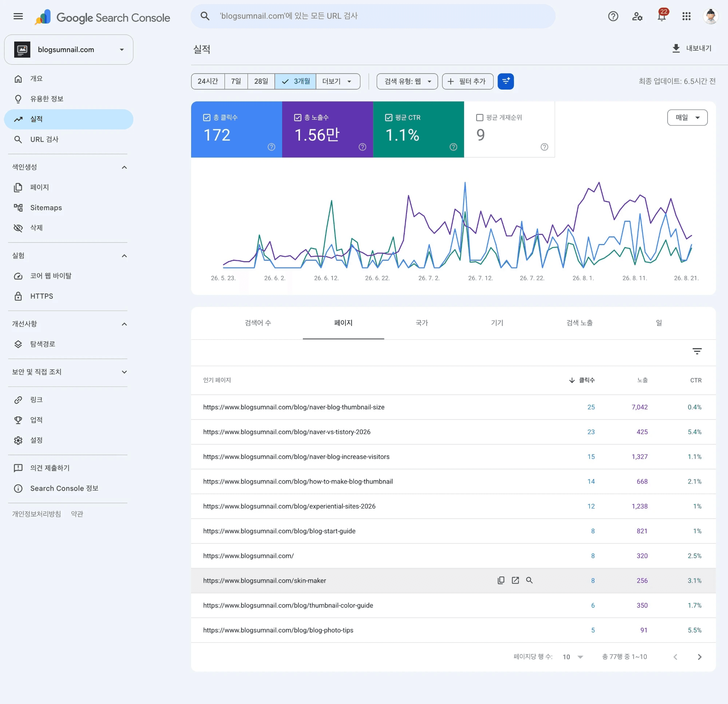The width and height of the screenshot is (728, 704).
Task: Change rows per page dropdown
Action: (572, 657)
